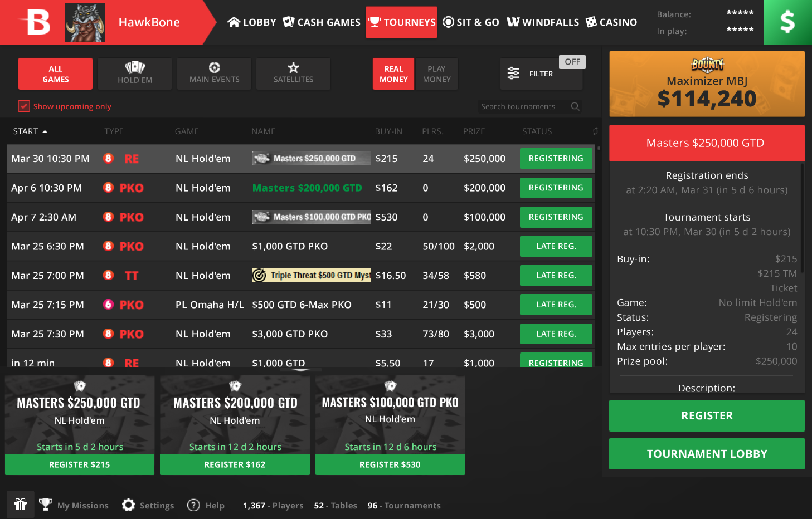Click Register $162 on Masters $200,000 card
The image size is (812, 519).
tap(235, 464)
